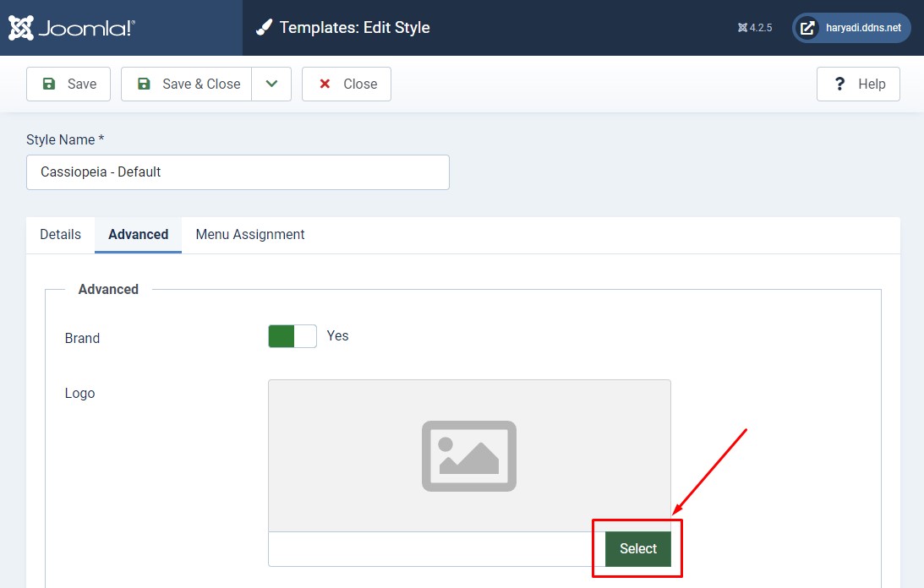Toggle the Brand switch off
The width and height of the screenshot is (924, 588).
[292, 336]
